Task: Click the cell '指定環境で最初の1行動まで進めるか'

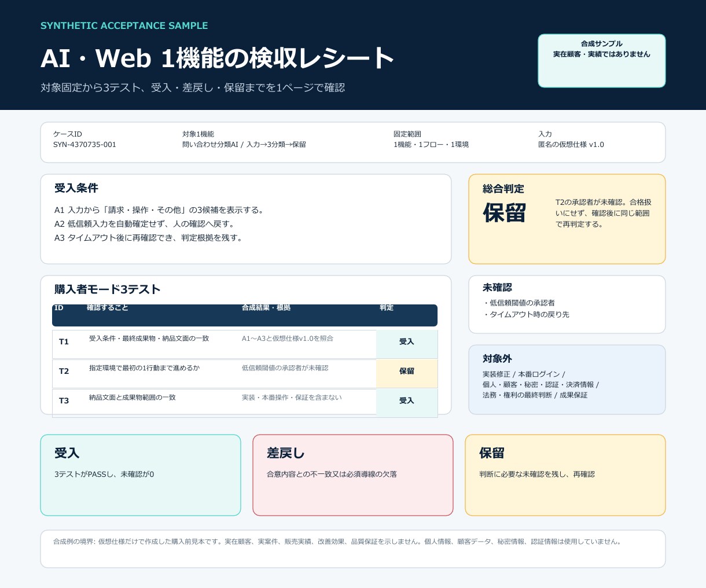Action: (144, 368)
